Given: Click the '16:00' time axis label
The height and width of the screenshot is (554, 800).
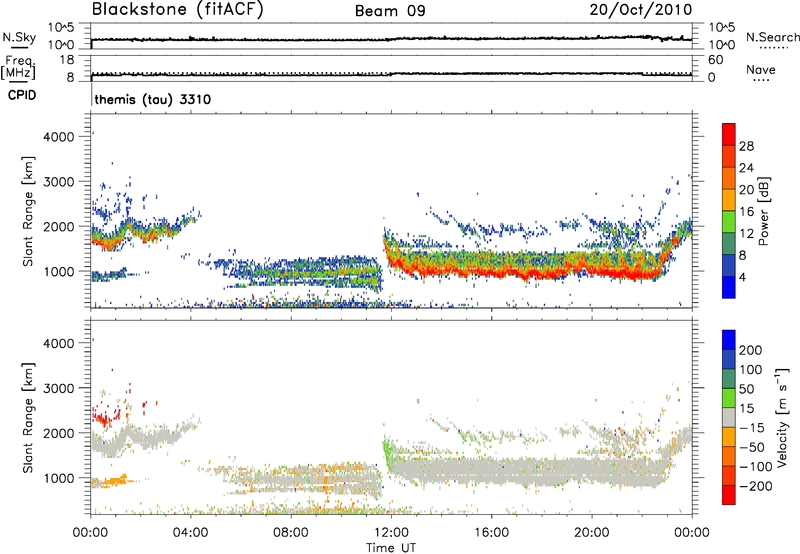Looking at the screenshot, I should 491,533.
